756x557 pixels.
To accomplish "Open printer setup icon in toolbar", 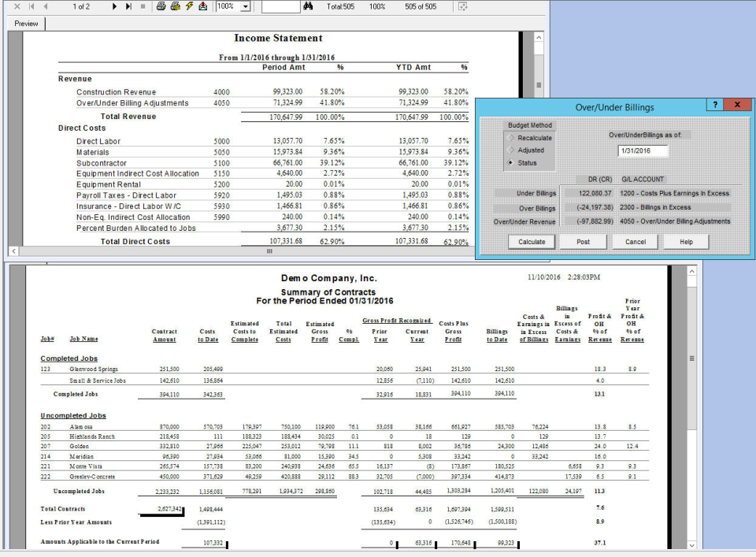I will 175,6.
